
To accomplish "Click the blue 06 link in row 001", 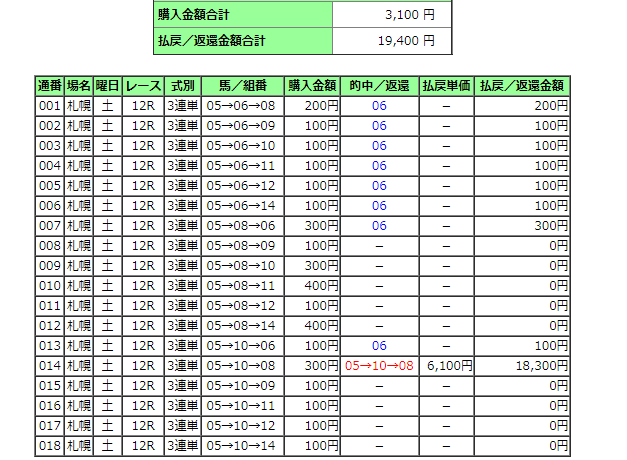I will 379,105.
